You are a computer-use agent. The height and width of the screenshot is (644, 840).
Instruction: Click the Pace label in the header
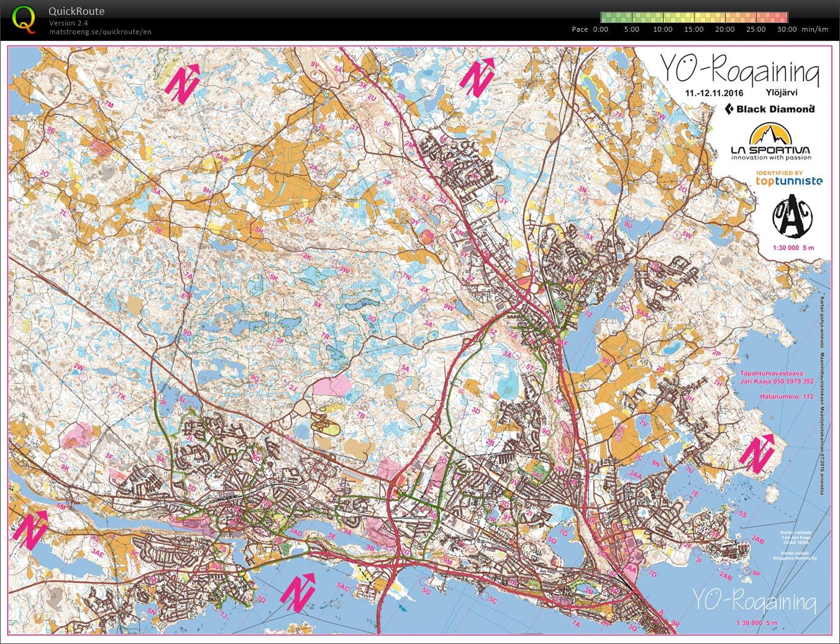pyautogui.click(x=580, y=29)
